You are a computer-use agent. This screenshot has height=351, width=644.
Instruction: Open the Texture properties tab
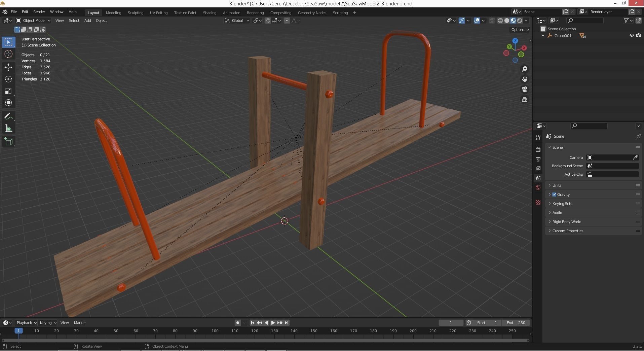[538, 202]
